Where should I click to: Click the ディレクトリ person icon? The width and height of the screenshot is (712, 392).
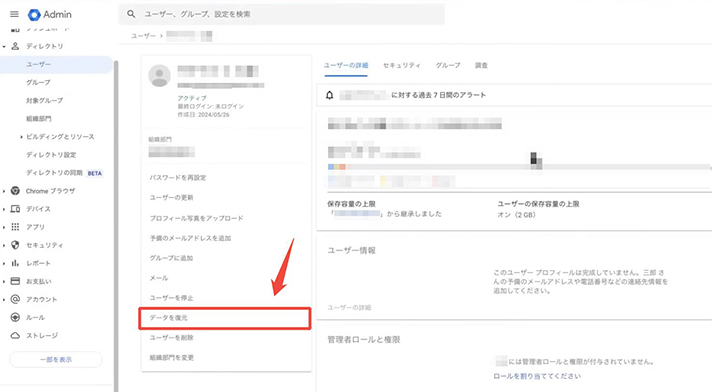pos(15,46)
